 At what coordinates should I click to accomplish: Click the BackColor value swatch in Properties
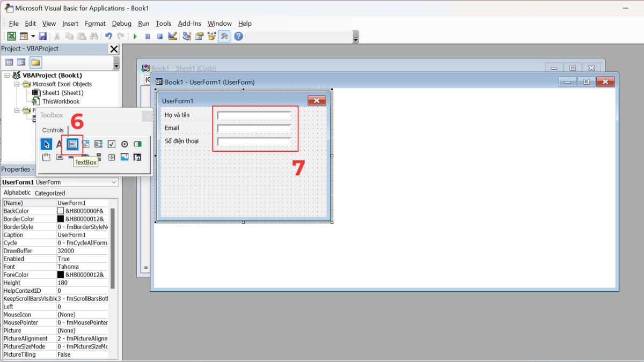[61, 211]
